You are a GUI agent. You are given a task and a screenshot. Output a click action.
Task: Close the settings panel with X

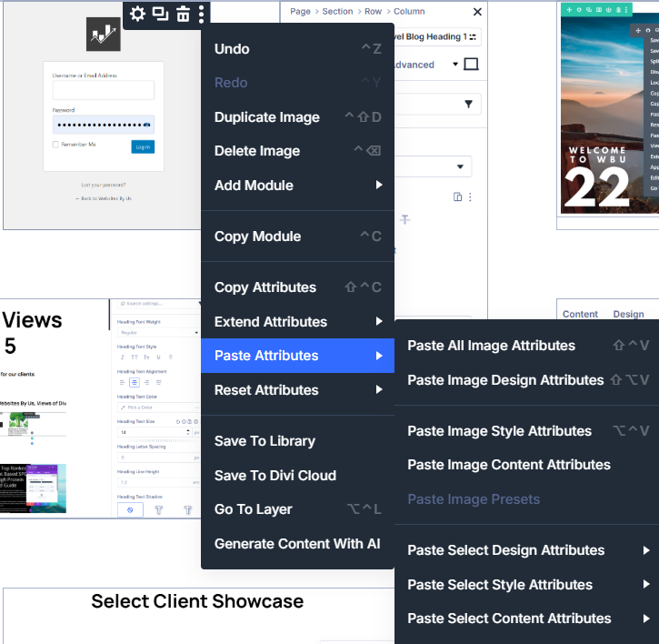[x=477, y=12]
